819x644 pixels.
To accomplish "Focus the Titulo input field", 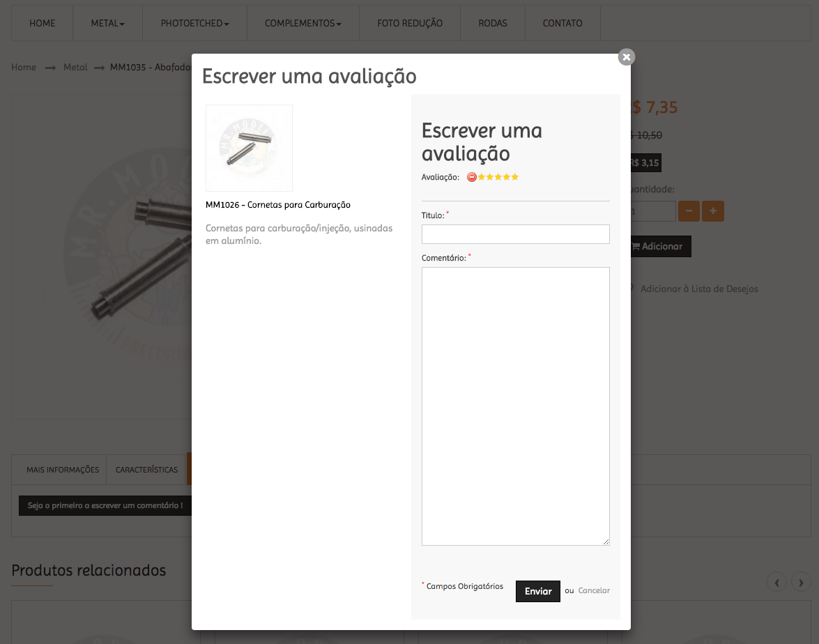I will pos(516,234).
